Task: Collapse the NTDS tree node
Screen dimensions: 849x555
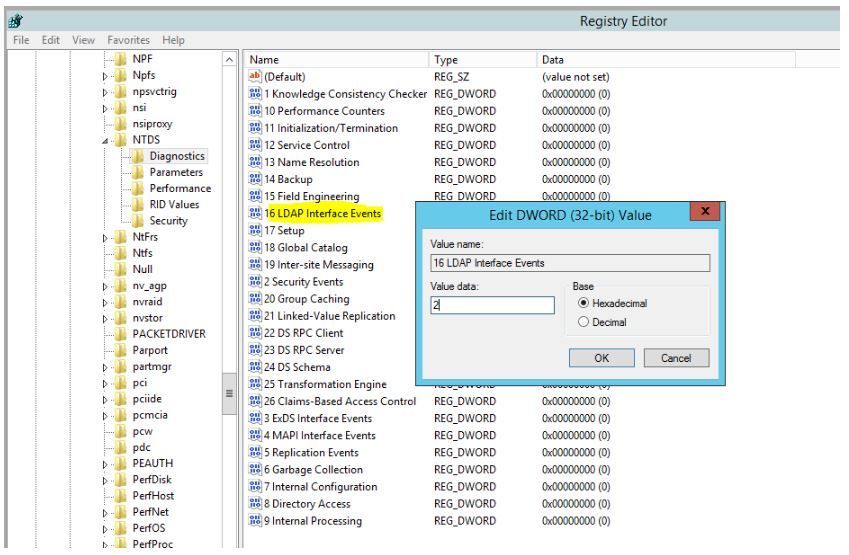Action: point(105,141)
